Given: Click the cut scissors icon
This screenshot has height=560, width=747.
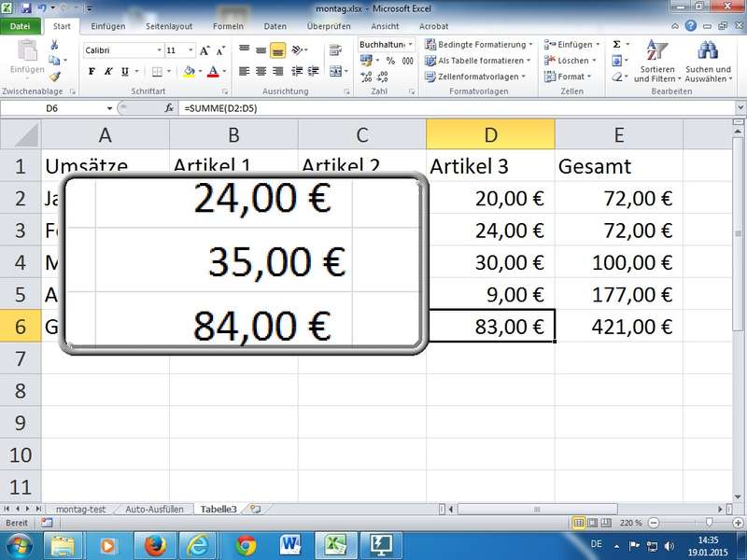Looking at the screenshot, I should (55, 44).
